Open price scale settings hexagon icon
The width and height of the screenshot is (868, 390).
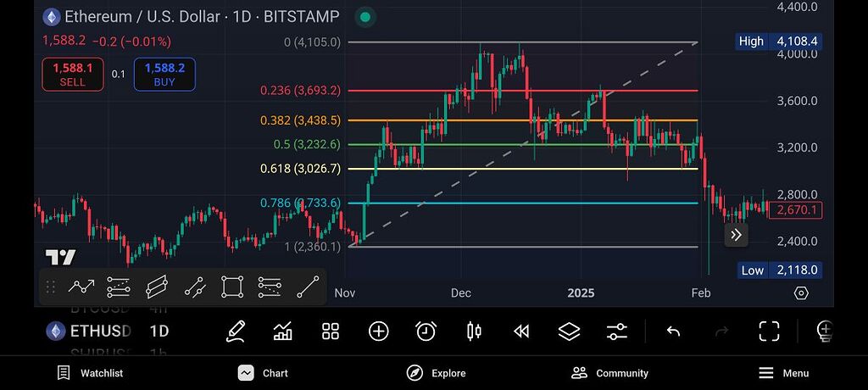pyautogui.click(x=801, y=293)
